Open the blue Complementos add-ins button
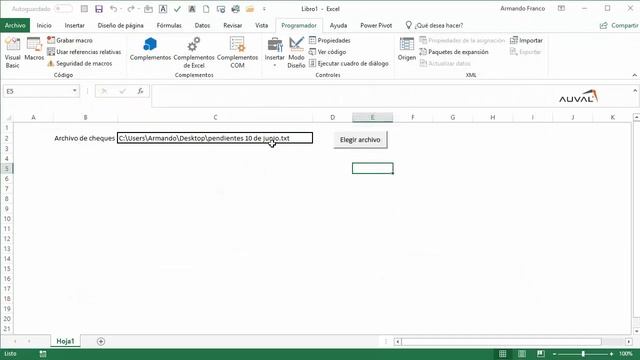 click(150, 49)
